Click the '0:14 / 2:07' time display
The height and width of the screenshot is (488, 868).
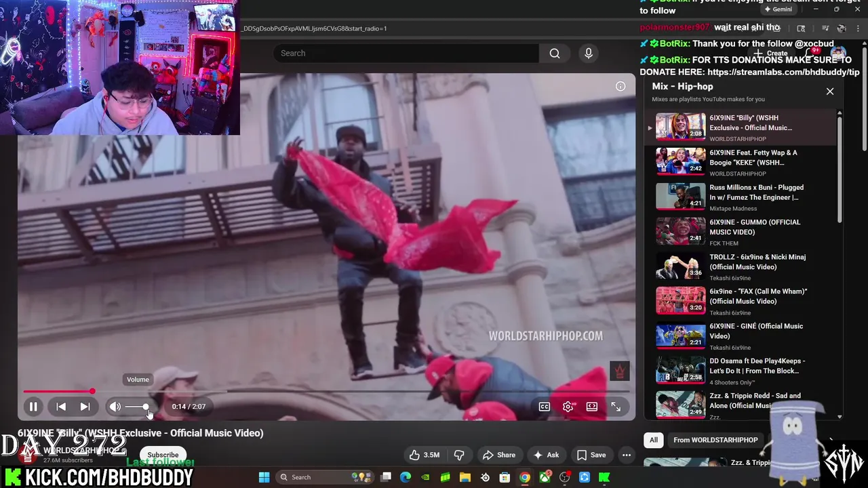point(189,407)
